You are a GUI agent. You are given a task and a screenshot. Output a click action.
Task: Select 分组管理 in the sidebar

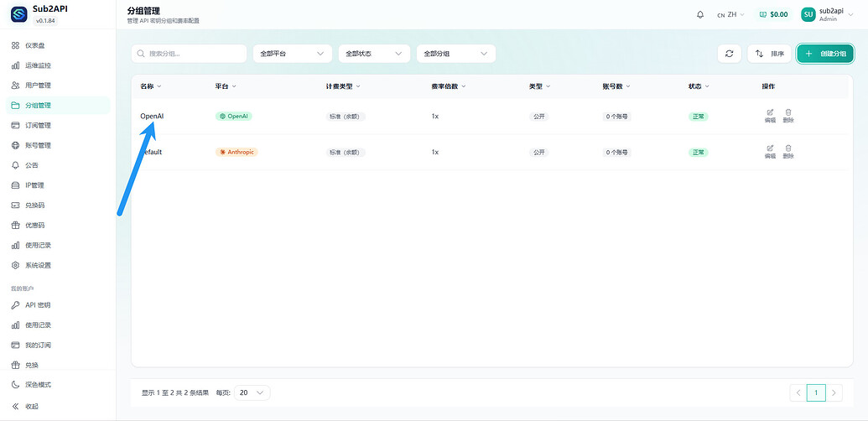58,105
